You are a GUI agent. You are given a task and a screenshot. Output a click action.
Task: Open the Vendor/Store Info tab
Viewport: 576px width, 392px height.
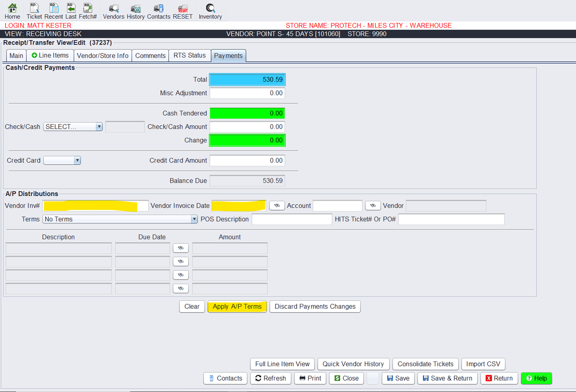pos(102,56)
